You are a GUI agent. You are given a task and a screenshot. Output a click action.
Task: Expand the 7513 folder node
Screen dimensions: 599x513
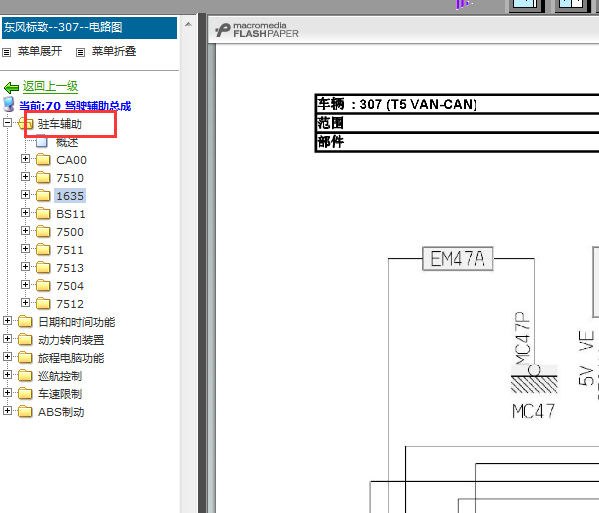click(x=25, y=266)
